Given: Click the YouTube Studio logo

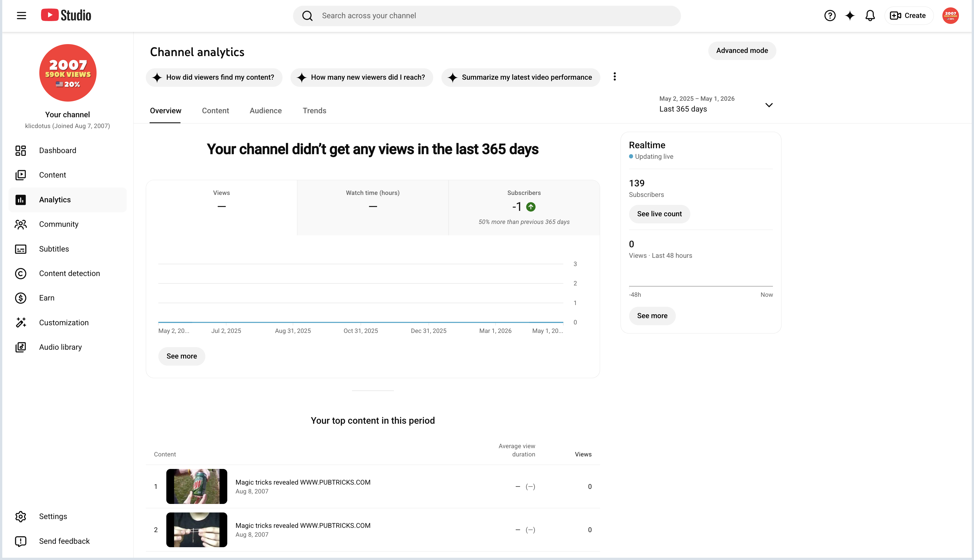Looking at the screenshot, I should pos(66,15).
